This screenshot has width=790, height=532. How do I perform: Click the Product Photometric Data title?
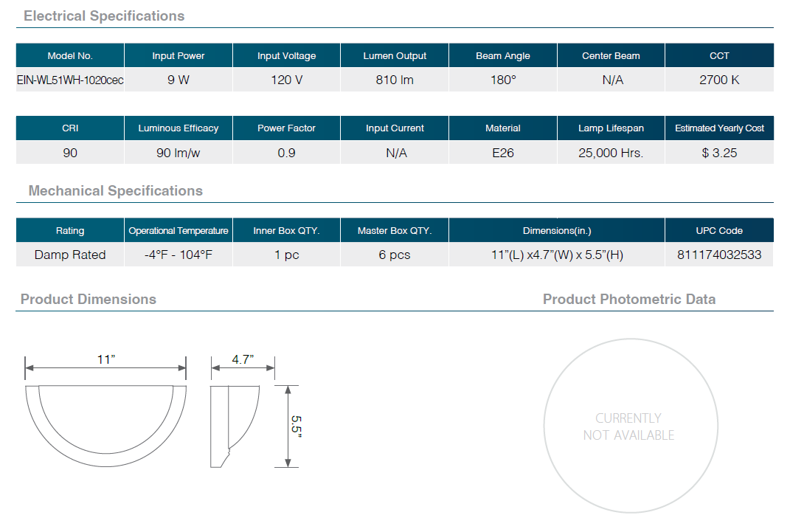coord(628,299)
